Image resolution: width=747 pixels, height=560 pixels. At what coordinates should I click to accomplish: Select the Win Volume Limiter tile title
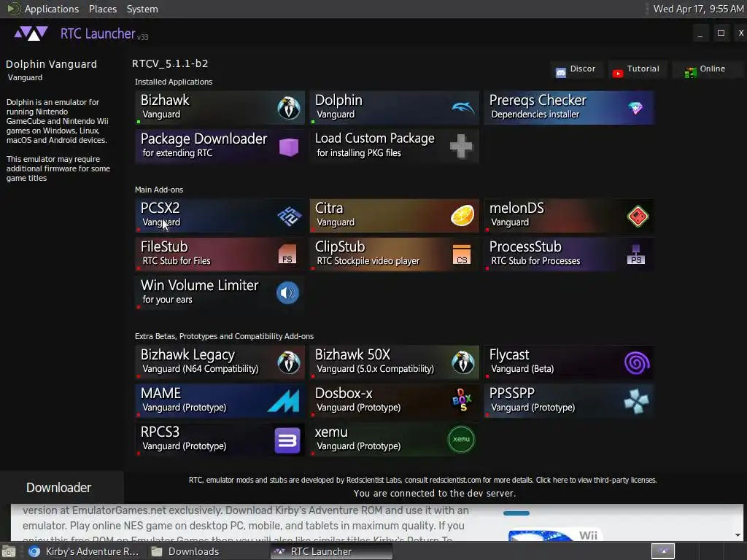(200, 285)
